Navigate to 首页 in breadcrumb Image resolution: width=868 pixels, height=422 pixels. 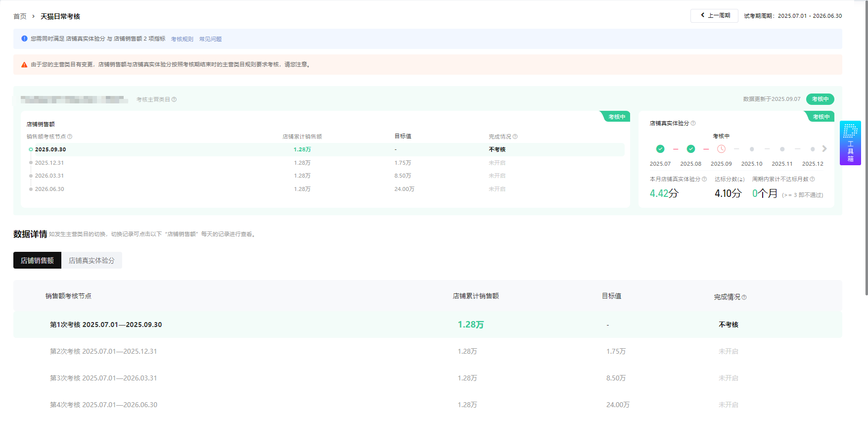20,16
